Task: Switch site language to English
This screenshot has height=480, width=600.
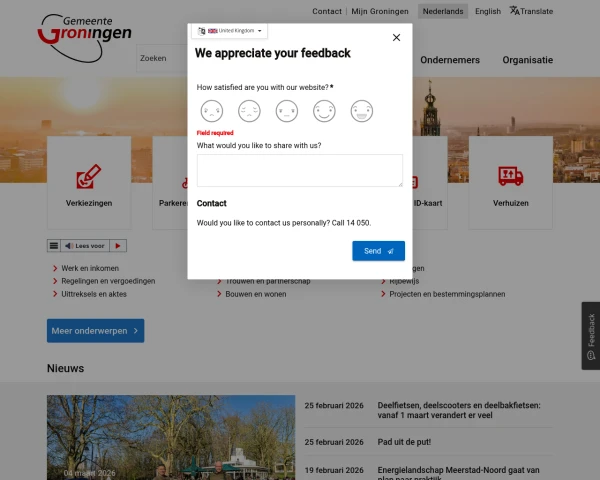Action: 488,11
